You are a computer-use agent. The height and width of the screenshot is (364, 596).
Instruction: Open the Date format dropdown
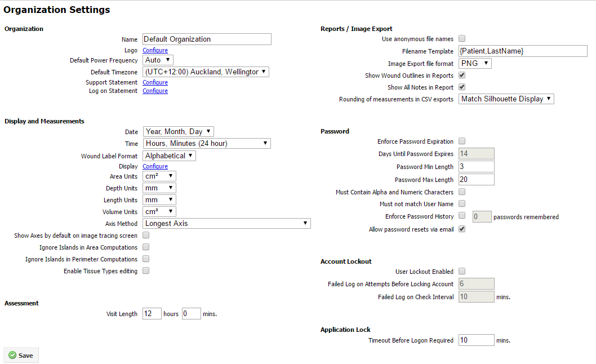click(178, 132)
